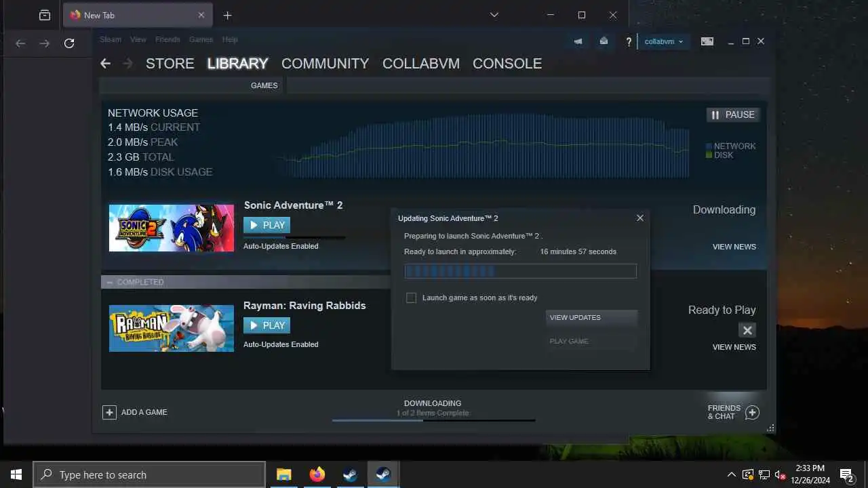Close the New Tab browser tab
The height and width of the screenshot is (488, 868).
pyautogui.click(x=201, y=15)
